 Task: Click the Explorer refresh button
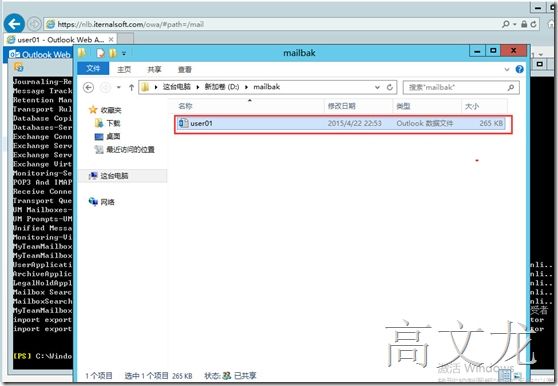[390, 87]
